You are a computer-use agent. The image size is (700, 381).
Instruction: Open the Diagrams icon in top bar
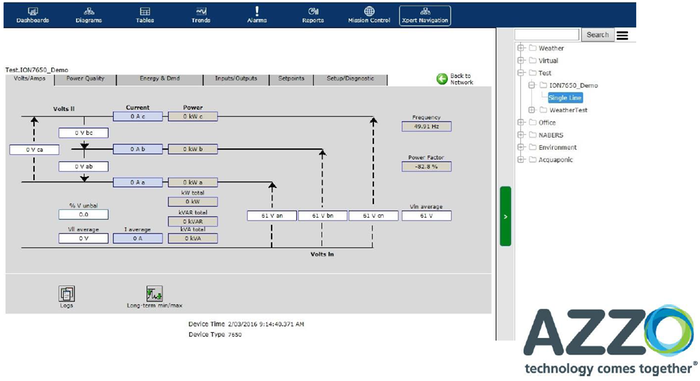(89, 11)
